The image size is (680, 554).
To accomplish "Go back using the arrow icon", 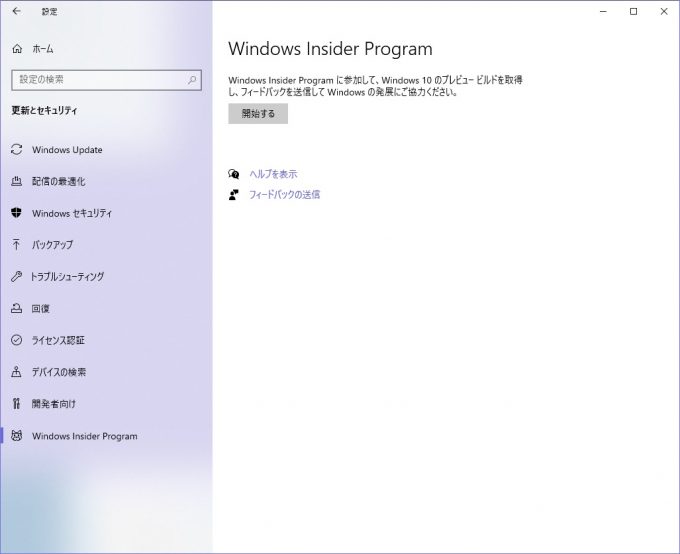I will (16, 11).
